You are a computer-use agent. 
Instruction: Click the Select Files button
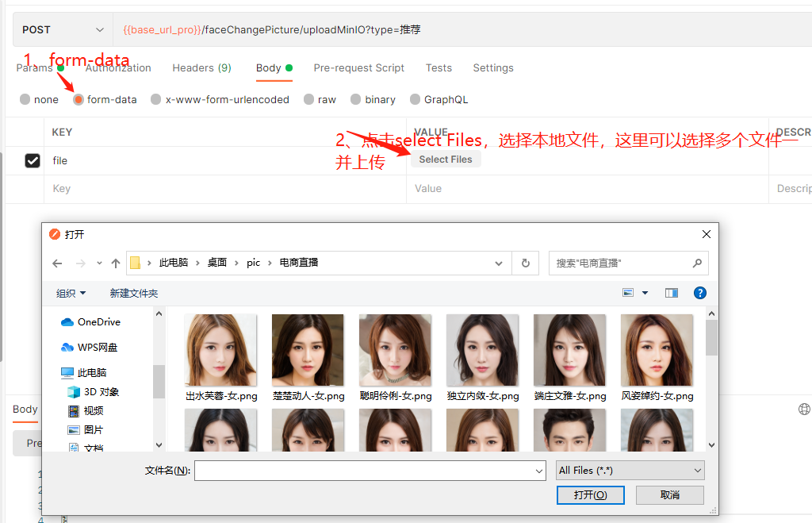tap(445, 159)
